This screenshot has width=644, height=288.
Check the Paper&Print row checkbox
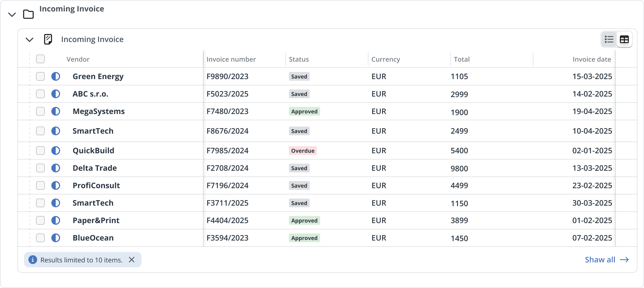[40, 220]
